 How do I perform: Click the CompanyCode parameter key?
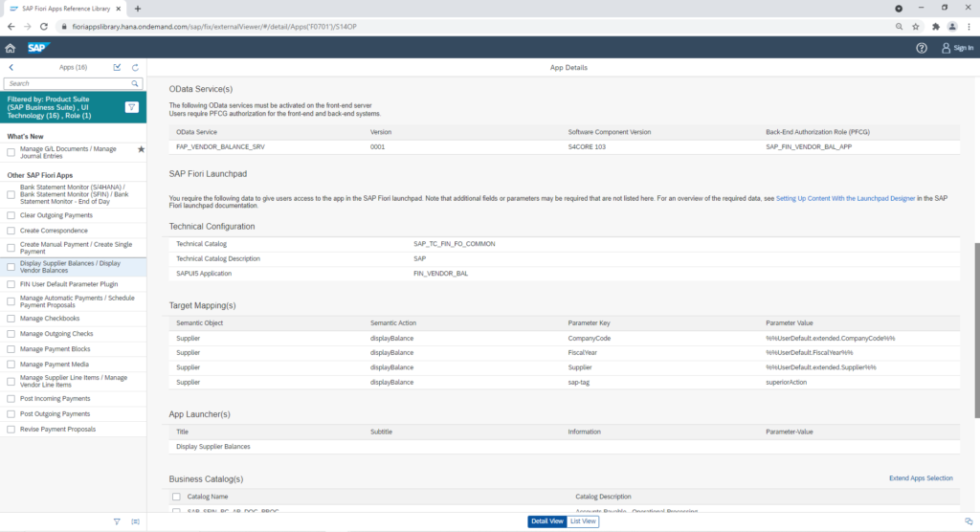590,338
